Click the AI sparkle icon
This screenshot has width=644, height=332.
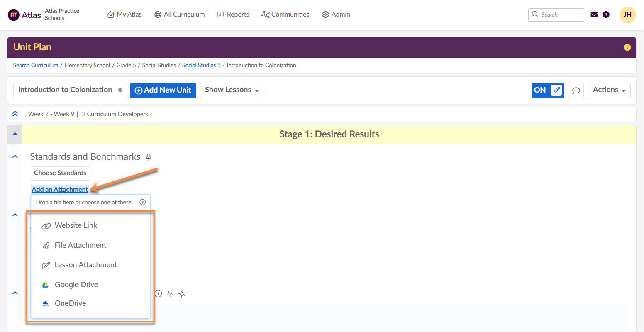[182, 294]
